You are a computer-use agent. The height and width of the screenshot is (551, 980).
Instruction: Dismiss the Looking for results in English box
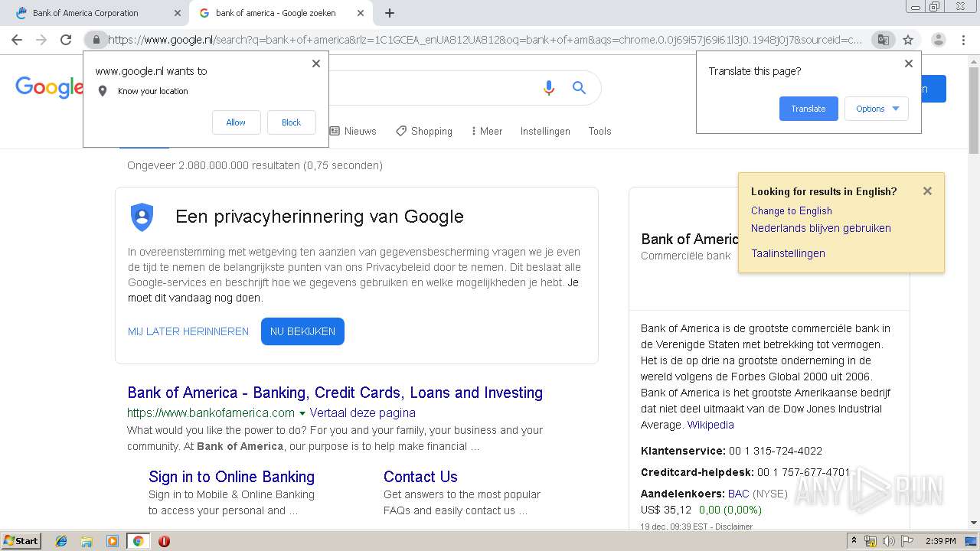927,191
